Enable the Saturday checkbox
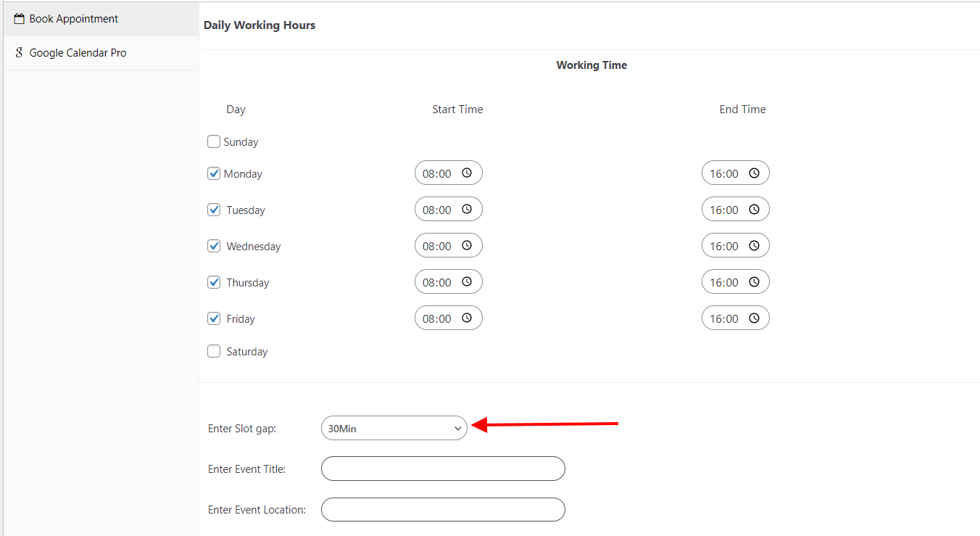The image size is (980, 536). coord(214,351)
